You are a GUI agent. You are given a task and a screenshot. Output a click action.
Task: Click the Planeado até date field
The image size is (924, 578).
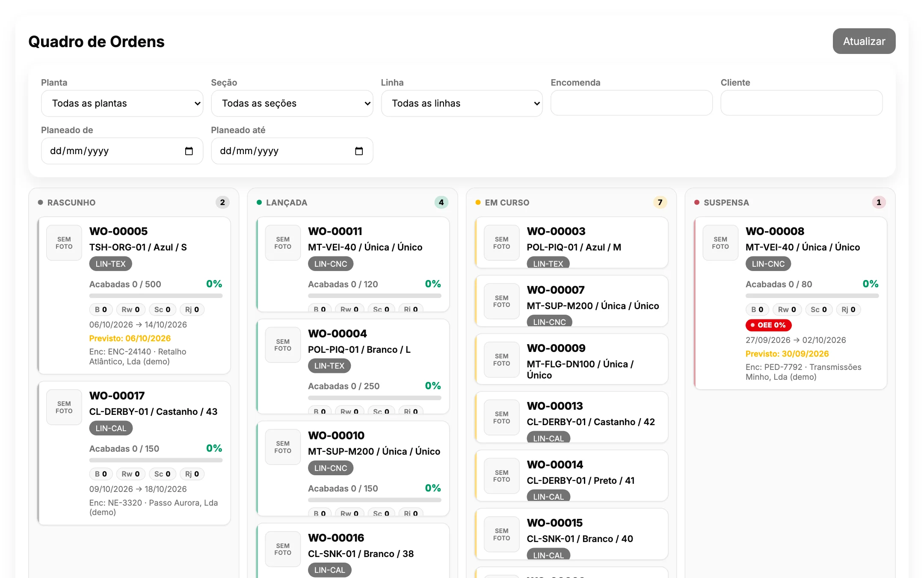pos(292,151)
